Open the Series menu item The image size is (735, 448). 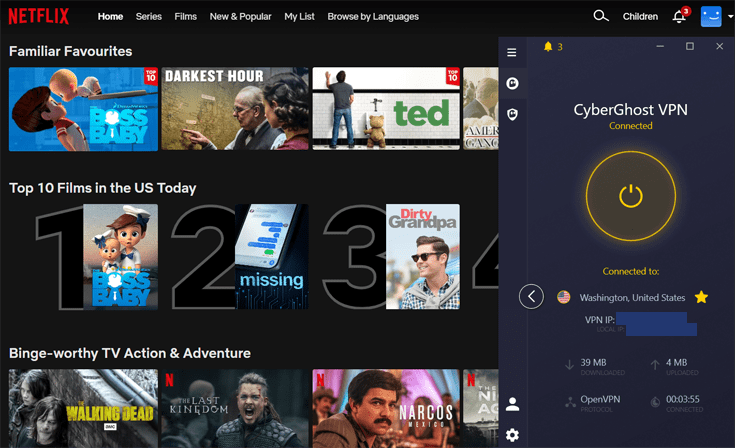[x=149, y=16]
